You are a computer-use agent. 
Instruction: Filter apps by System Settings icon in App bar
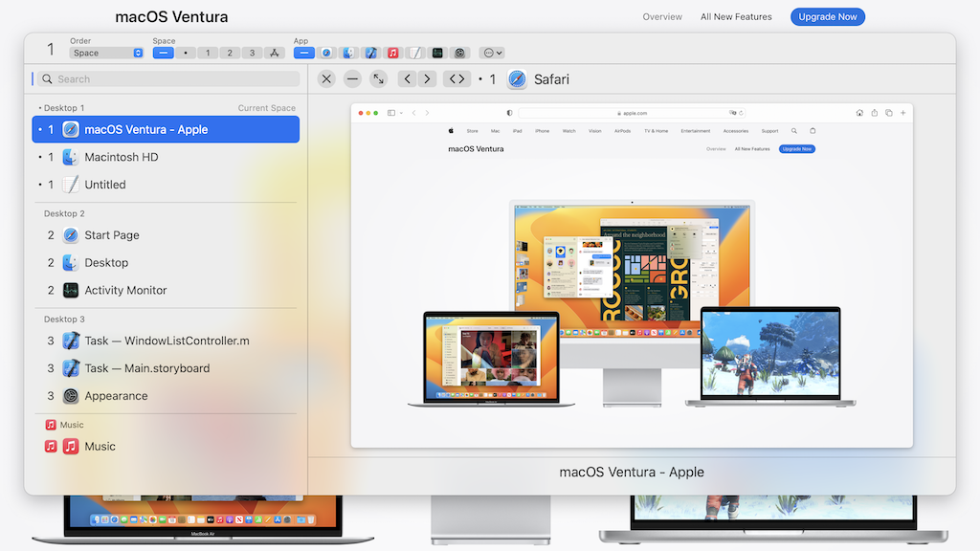pyautogui.click(x=460, y=54)
